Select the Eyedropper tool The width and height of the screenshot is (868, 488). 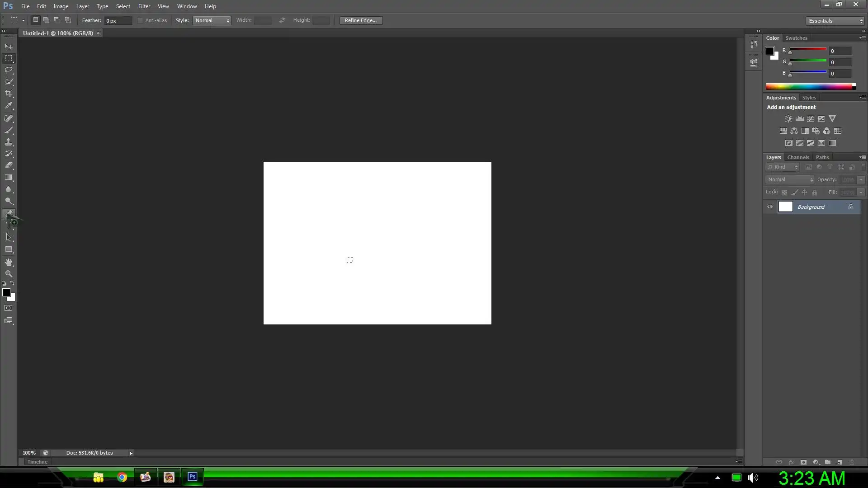click(x=9, y=105)
